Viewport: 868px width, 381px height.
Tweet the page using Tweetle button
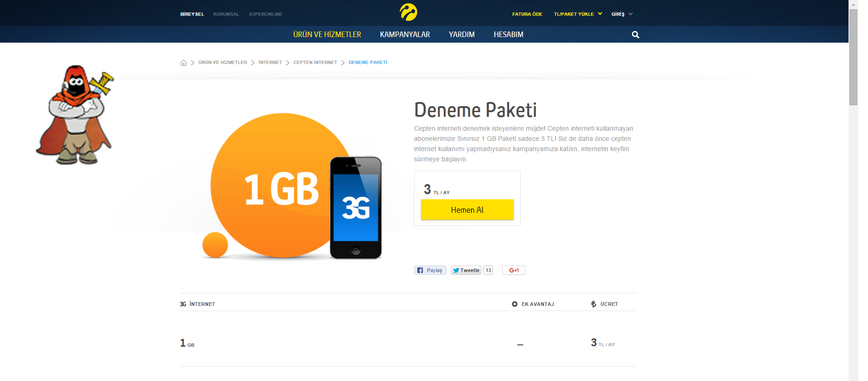coord(466,270)
